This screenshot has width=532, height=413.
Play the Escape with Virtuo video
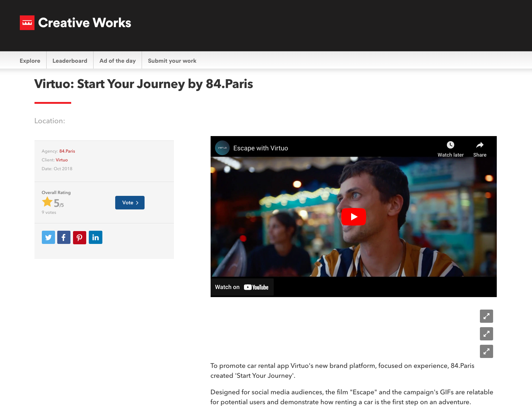click(x=354, y=217)
